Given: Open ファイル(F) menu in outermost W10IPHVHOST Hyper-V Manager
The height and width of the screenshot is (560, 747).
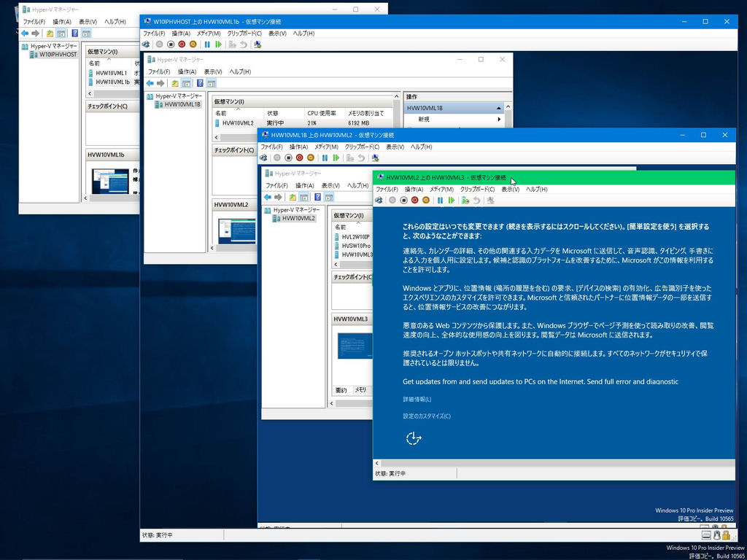Looking at the screenshot, I should 34,22.
